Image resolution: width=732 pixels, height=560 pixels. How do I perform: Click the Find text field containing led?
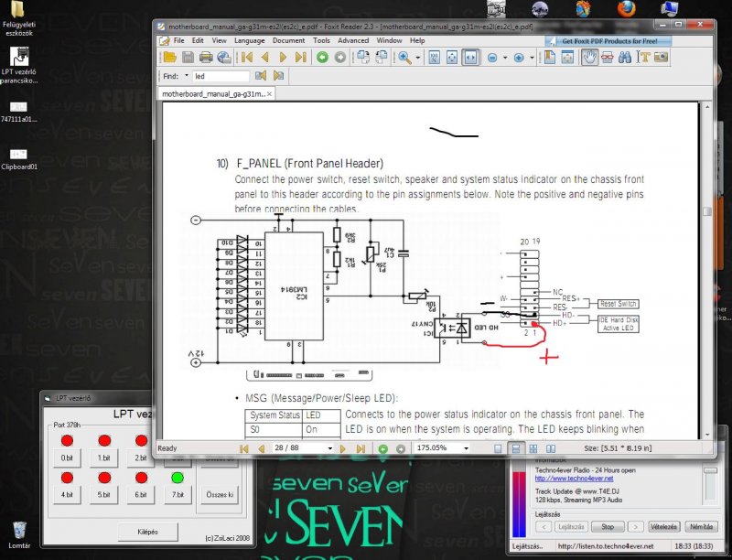point(221,76)
